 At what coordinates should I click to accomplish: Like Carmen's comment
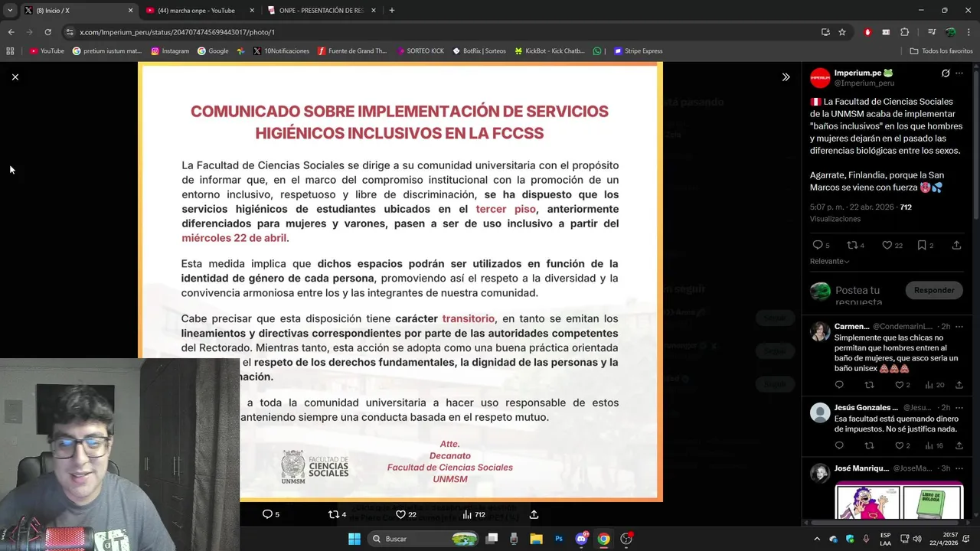pos(903,385)
